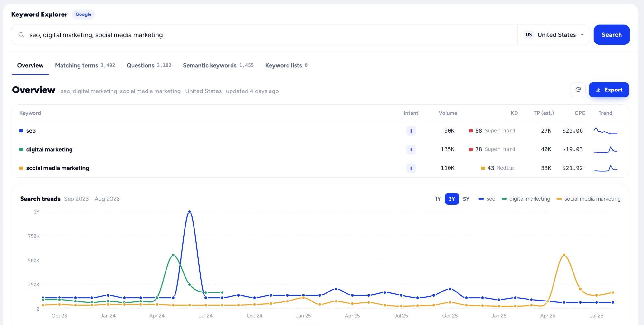Click the social media marketing peak near Apr 26
Image resolution: width=644 pixels, height=325 pixels.
pyautogui.click(x=564, y=255)
